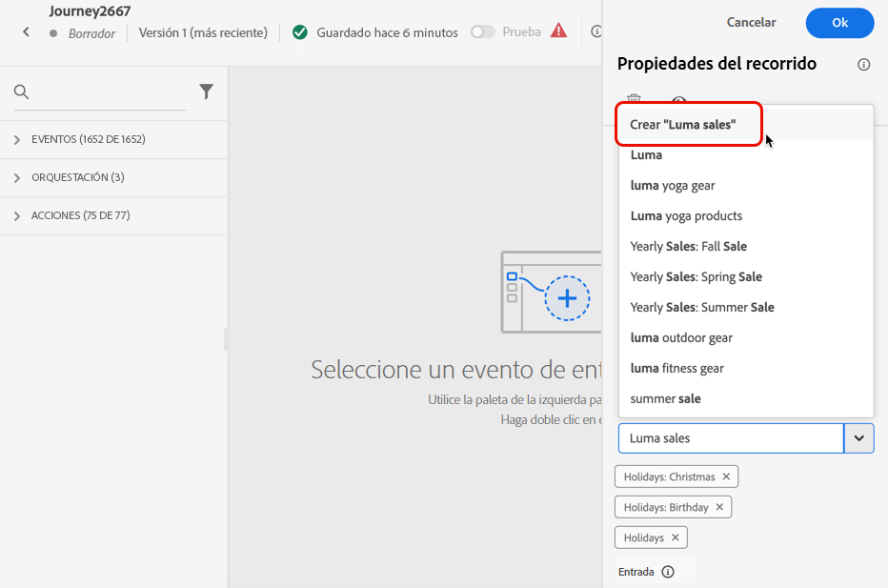This screenshot has height=588, width=888.
Task: Expand the ORQUESTACIÓN category
Action: pos(113,178)
